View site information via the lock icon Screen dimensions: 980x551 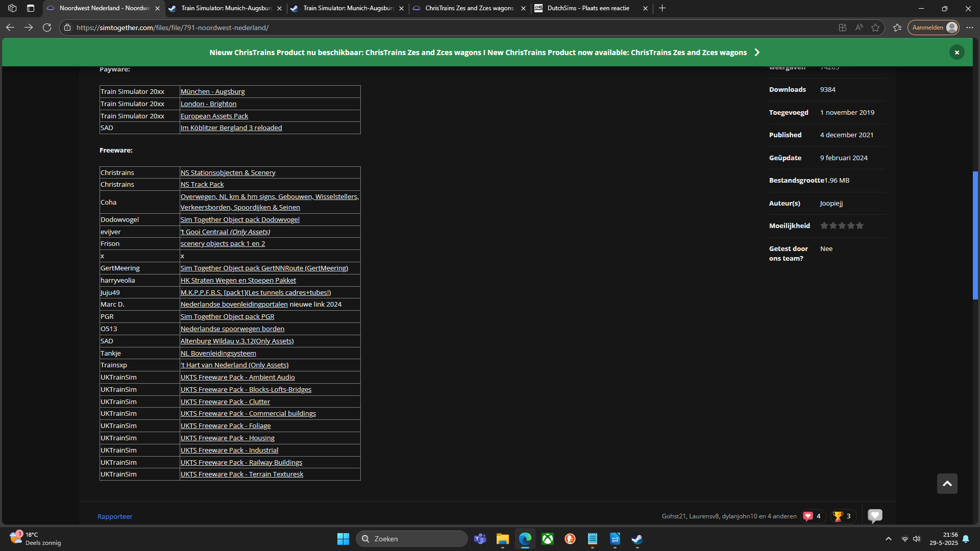coord(67,28)
